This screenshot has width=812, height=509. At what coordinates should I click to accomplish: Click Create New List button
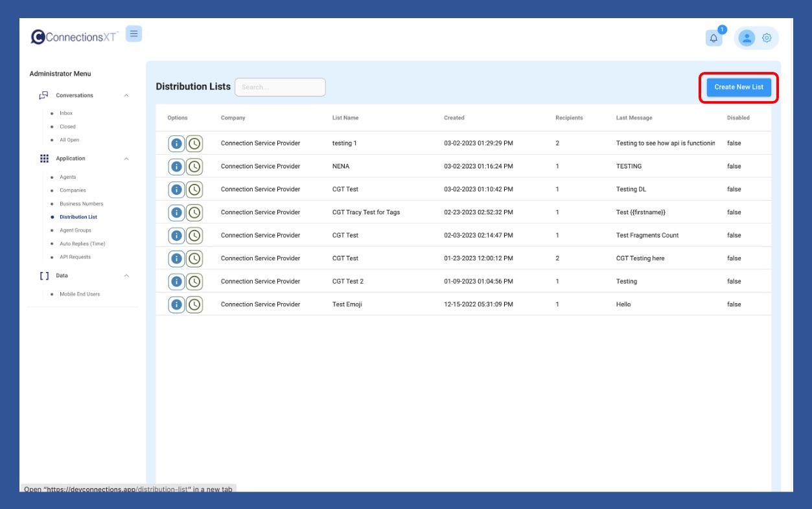738,87
